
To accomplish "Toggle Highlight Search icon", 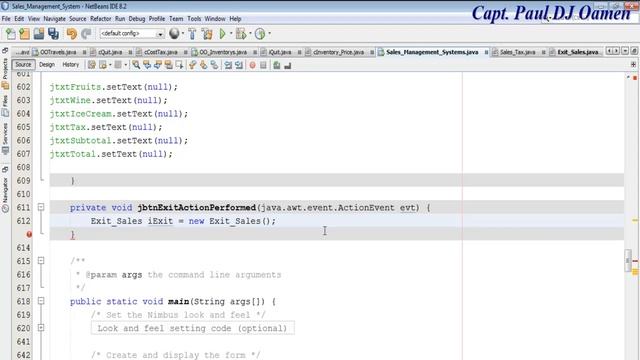I will [168, 65].
